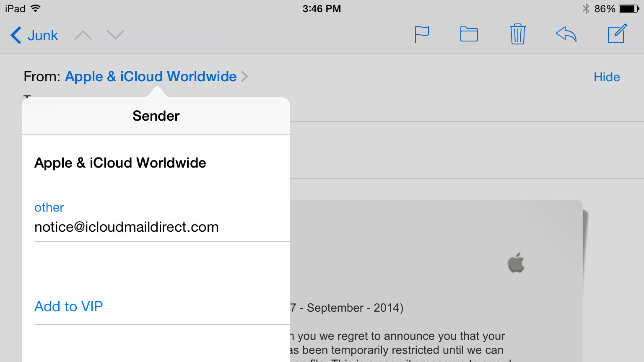This screenshot has width=644, height=362.
Task: Tap the Sender popover title
Action: pyautogui.click(x=156, y=116)
